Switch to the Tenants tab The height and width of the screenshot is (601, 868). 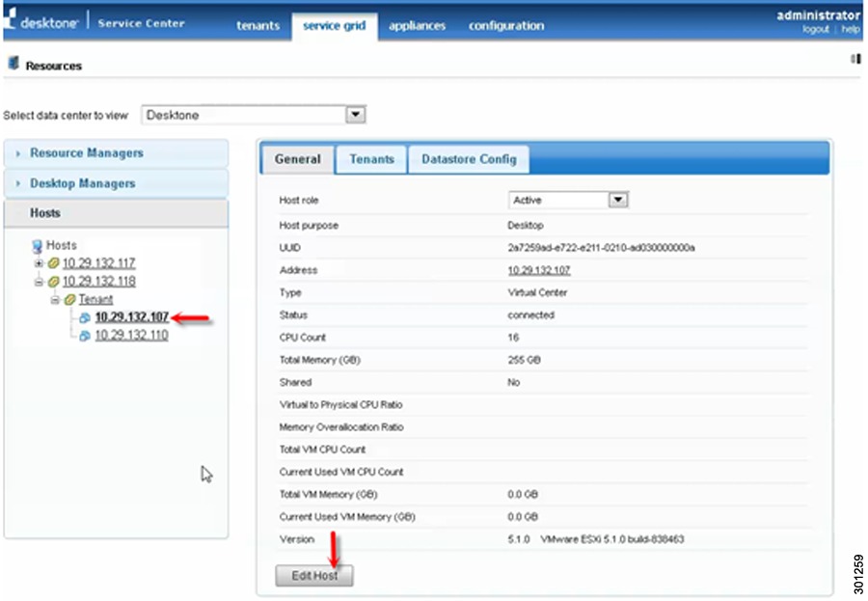(x=371, y=159)
